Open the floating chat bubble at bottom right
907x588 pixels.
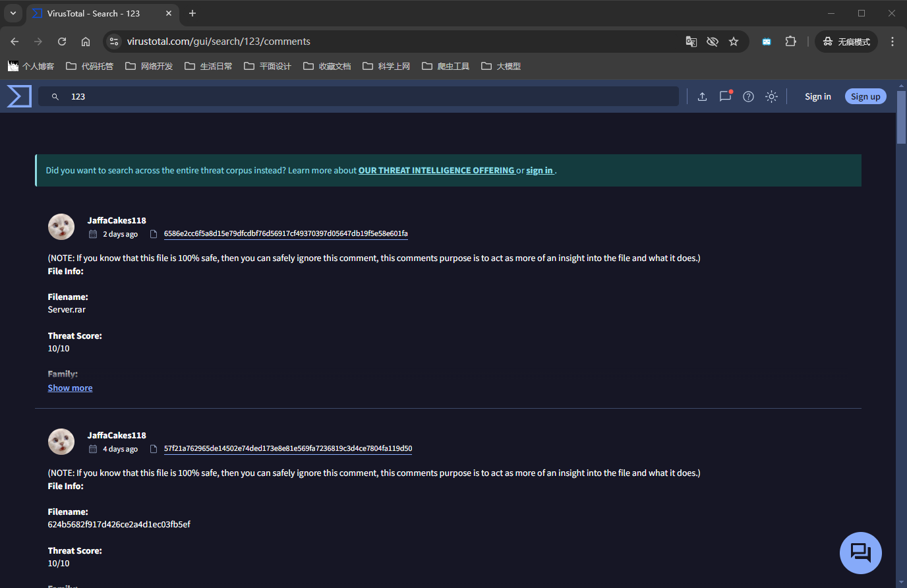(x=860, y=553)
